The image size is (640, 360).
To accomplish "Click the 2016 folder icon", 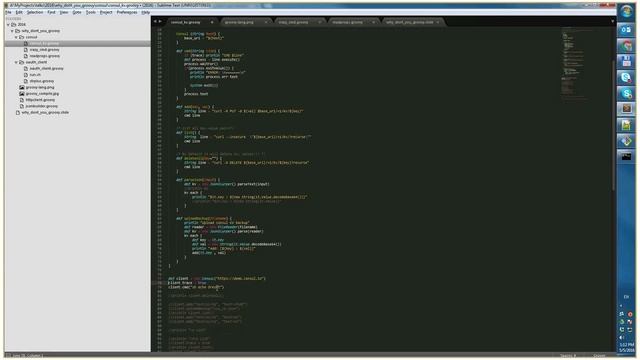I will (13, 24).
